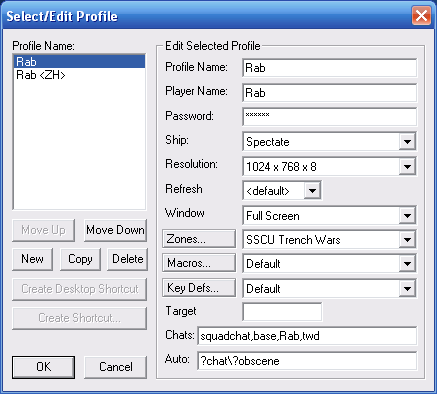Open the Key Defs Default dropdown
This screenshot has width=437, height=394.
407,289
